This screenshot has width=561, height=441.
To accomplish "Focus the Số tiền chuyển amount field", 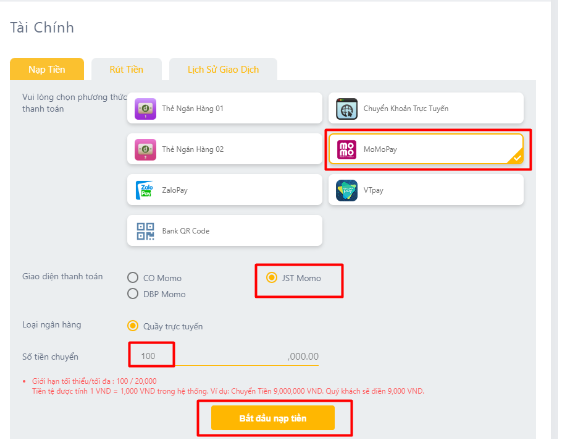I will [x=224, y=356].
